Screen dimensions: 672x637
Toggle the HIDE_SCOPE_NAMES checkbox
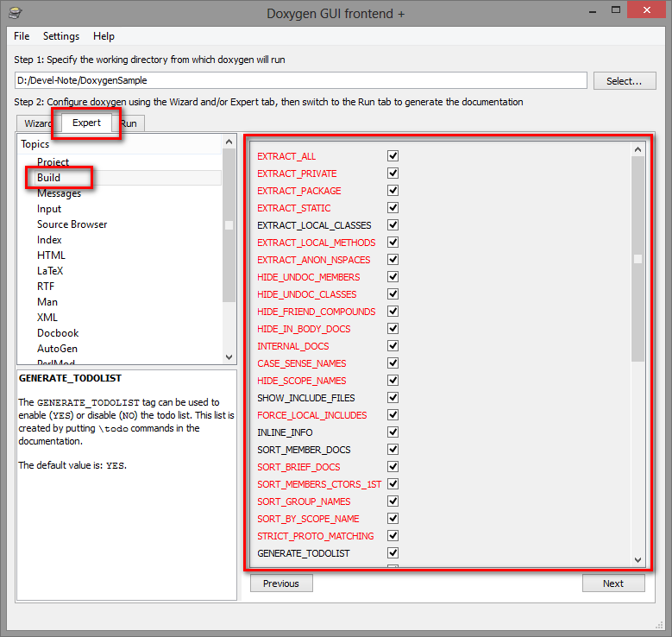pos(393,380)
